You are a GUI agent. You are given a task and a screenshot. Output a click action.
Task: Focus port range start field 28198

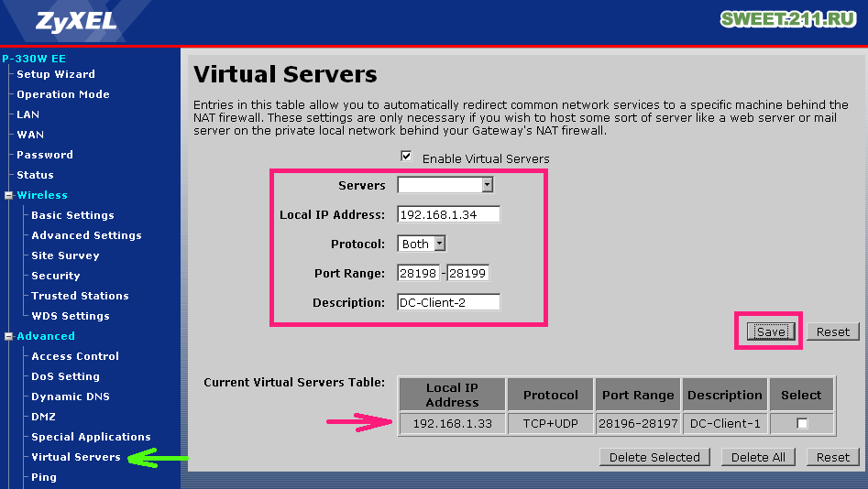click(419, 273)
